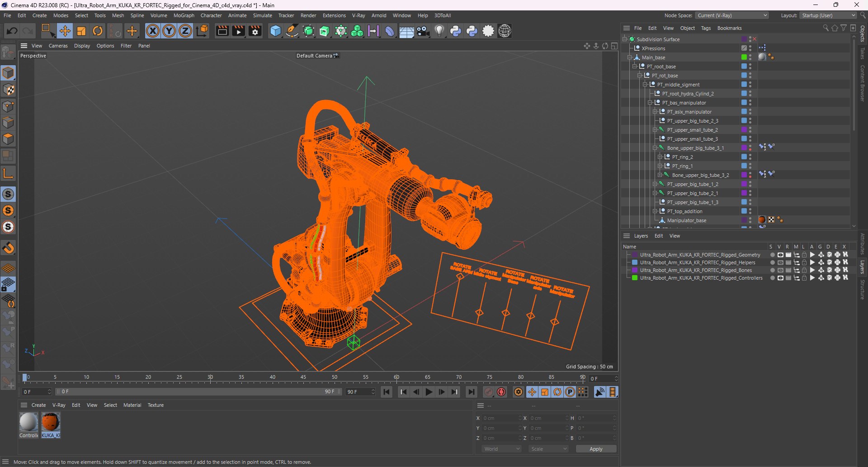This screenshot has width=868, height=467.
Task: Toggle Autokeying red button
Action: click(501, 392)
